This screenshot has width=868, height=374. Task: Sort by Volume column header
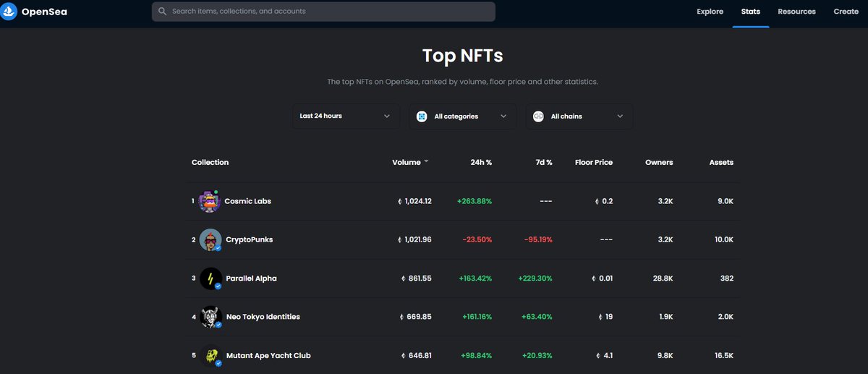click(x=406, y=162)
